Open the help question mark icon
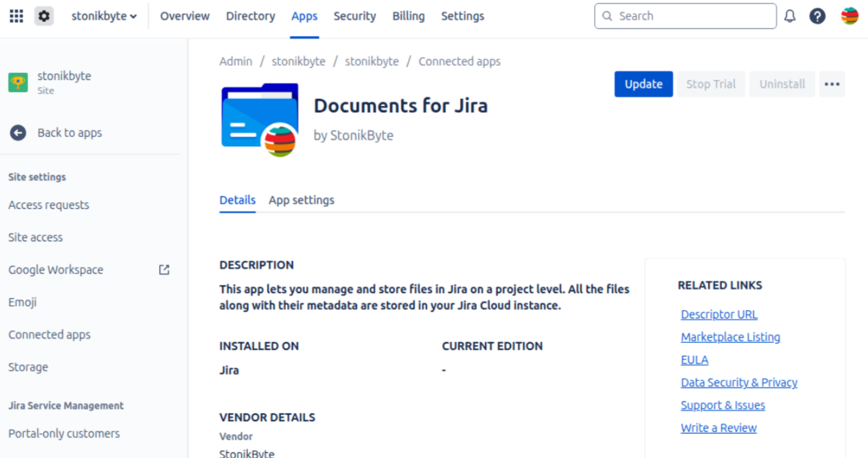Viewport: 868px width, 458px height. click(817, 16)
